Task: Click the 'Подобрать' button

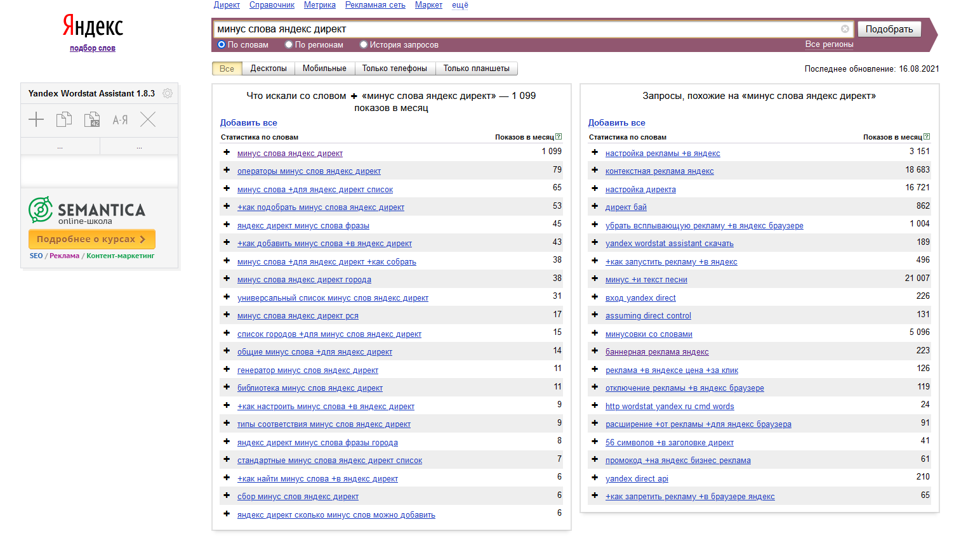Action: 889,29
